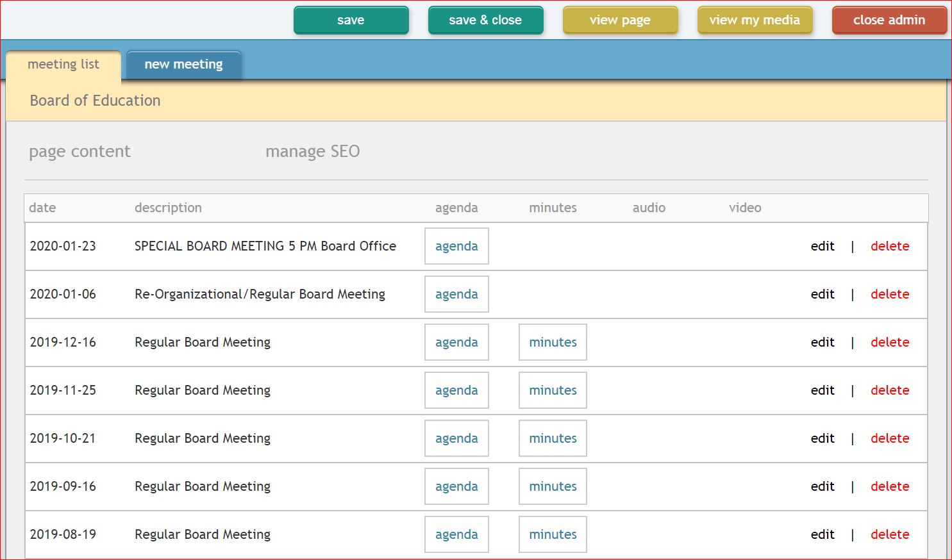The width and height of the screenshot is (952, 560).
Task: Delete the 2019-09-16 meeting
Action: [x=890, y=486]
